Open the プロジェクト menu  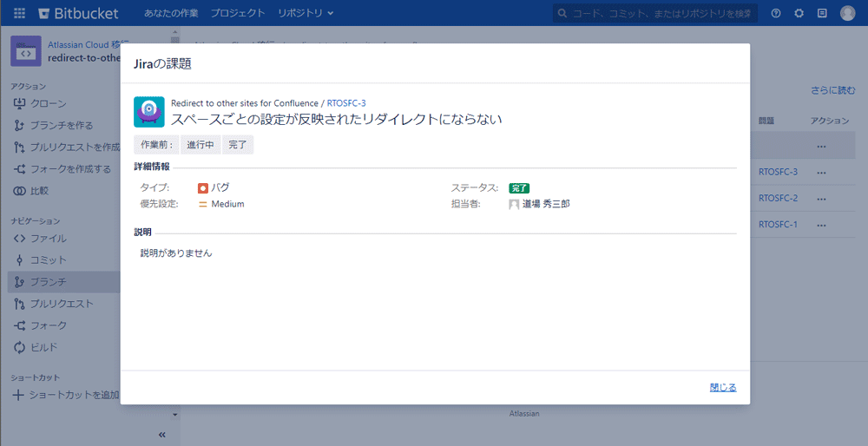[238, 13]
